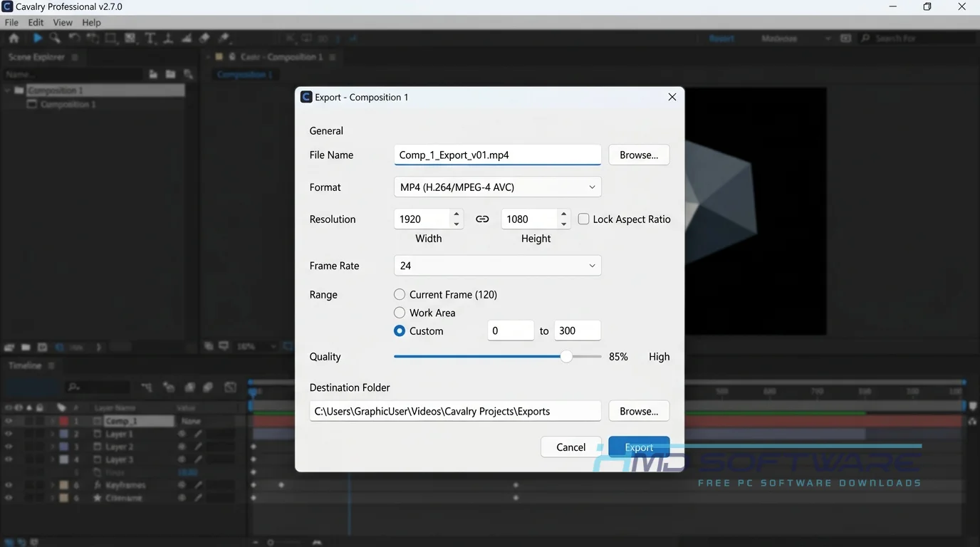Click the undo arrow icon in toolbar
This screenshot has width=980, height=547.
coord(74,38)
